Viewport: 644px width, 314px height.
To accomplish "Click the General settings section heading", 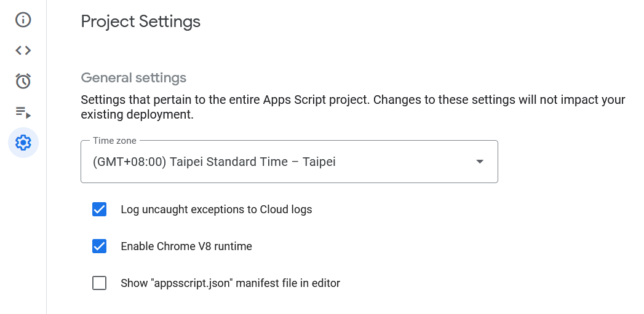I will tap(133, 78).
